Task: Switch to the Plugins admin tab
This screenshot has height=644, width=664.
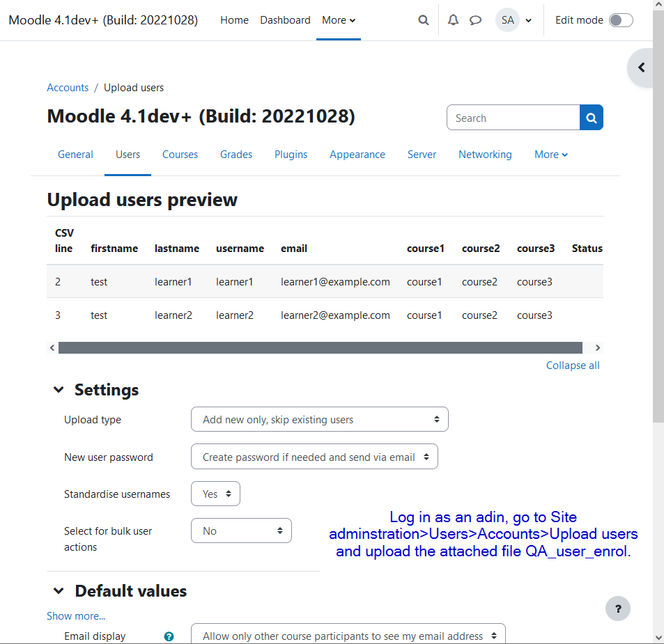Action: (x=291, y=155)
